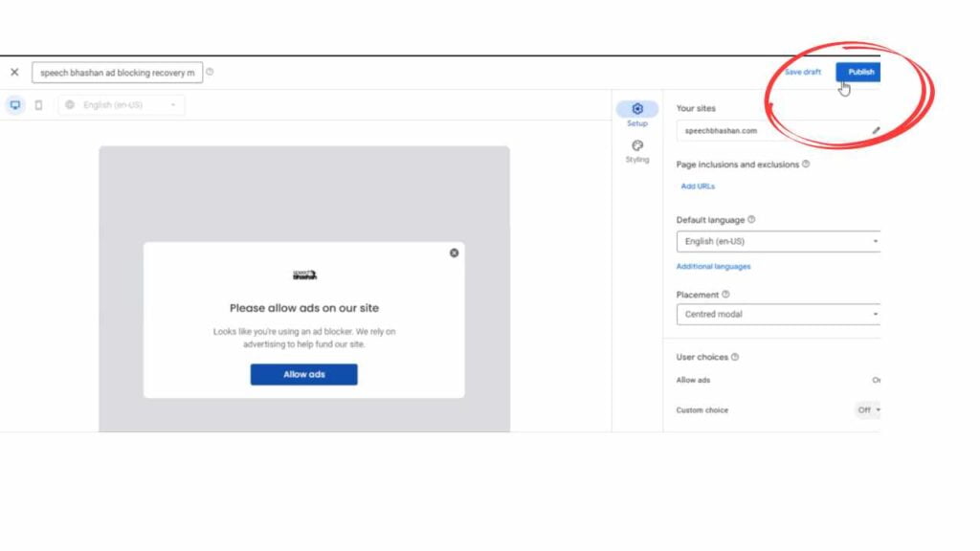The height and width of the screenshot is (551, 980).
Task: Open the User choices help icon
Action: pyautogui.click(x=735, y=357)
